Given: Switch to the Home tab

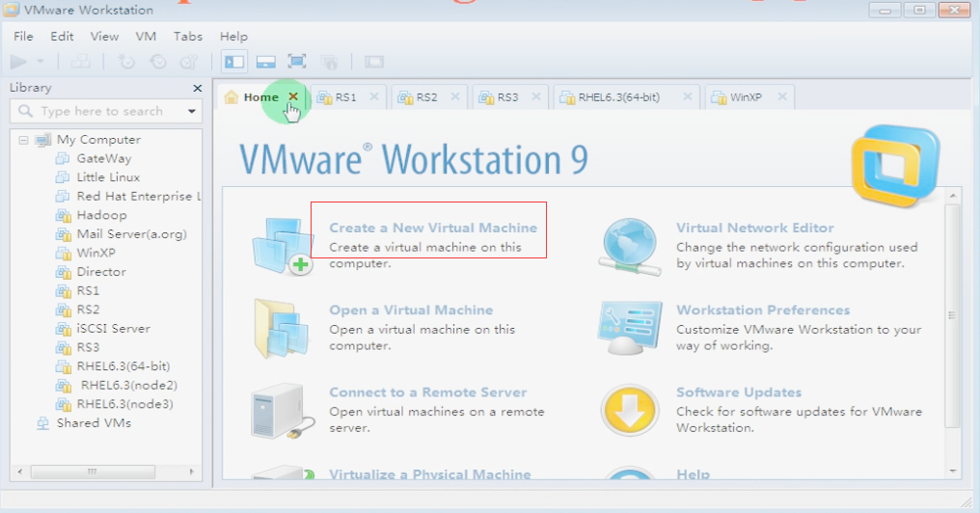Looking at the screenshot, I should [260, 96].
